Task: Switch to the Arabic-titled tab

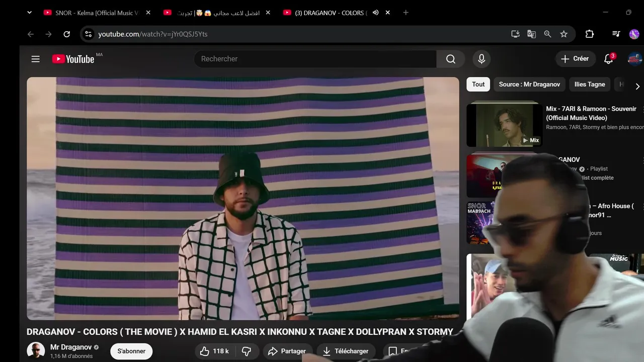Action: [217, 13]
